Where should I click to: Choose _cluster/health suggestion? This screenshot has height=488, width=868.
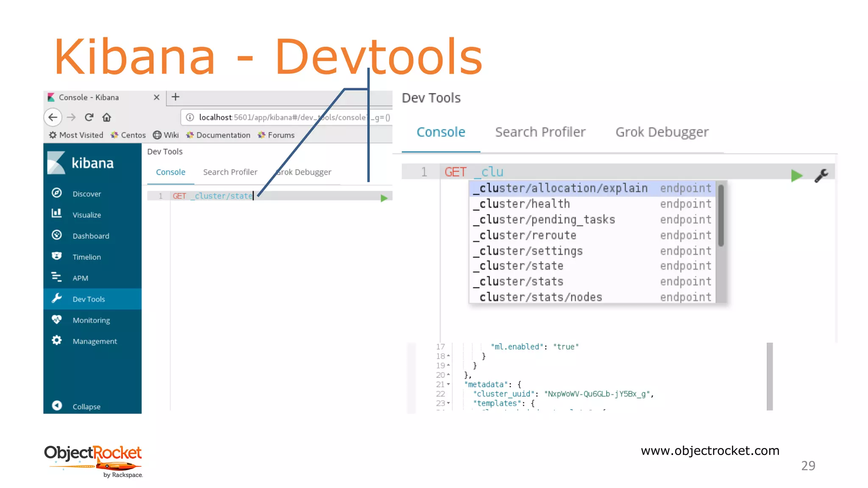593,204
